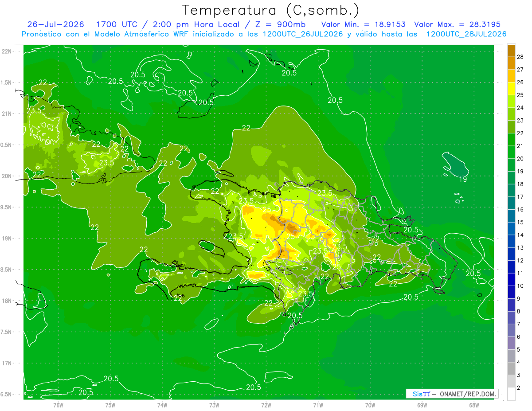Pick the orange legend swatch between 27 and 28

pos(511,63)
